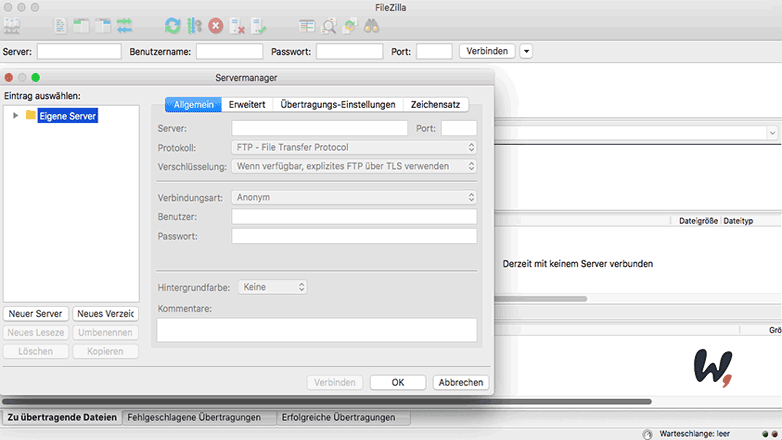Click the disconnect from server icon
The width and height of the screenshot is (782, 440).
coord(237,26)
